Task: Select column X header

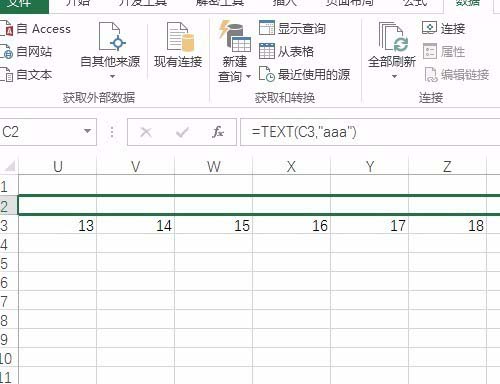Action: coord(292,166)
